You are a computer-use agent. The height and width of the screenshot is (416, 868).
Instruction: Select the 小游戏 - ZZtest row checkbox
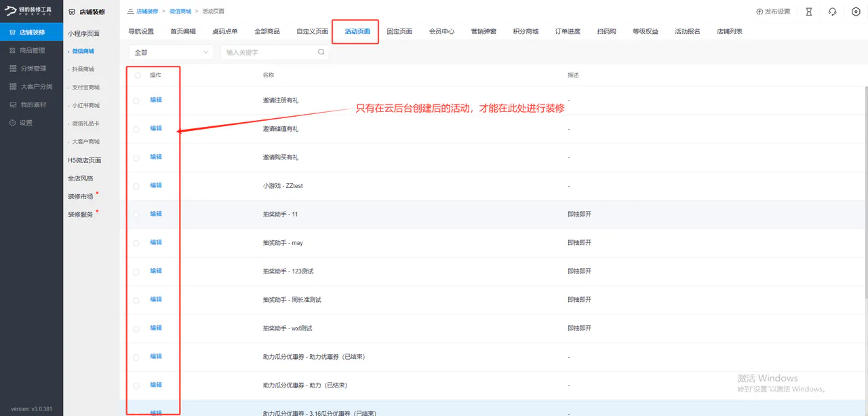pos(136,186)
